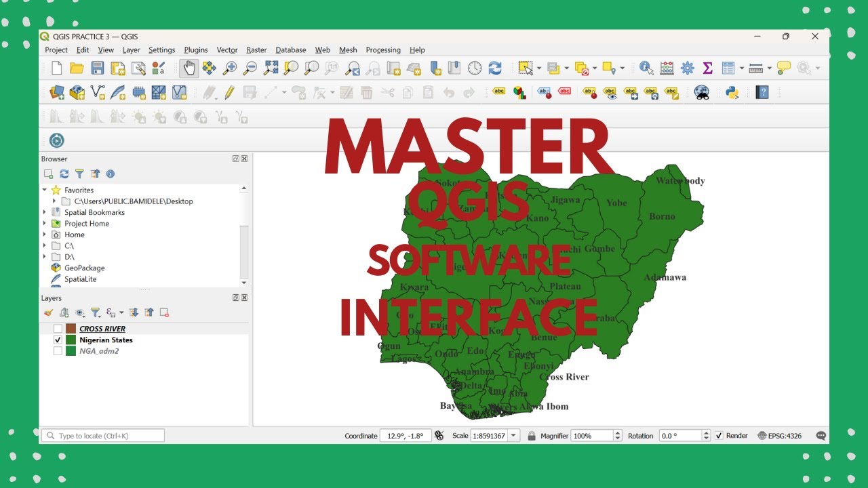Click the Rotation value field
The width and height of the screenshot is (868, 488).
(x=681, y=436)
